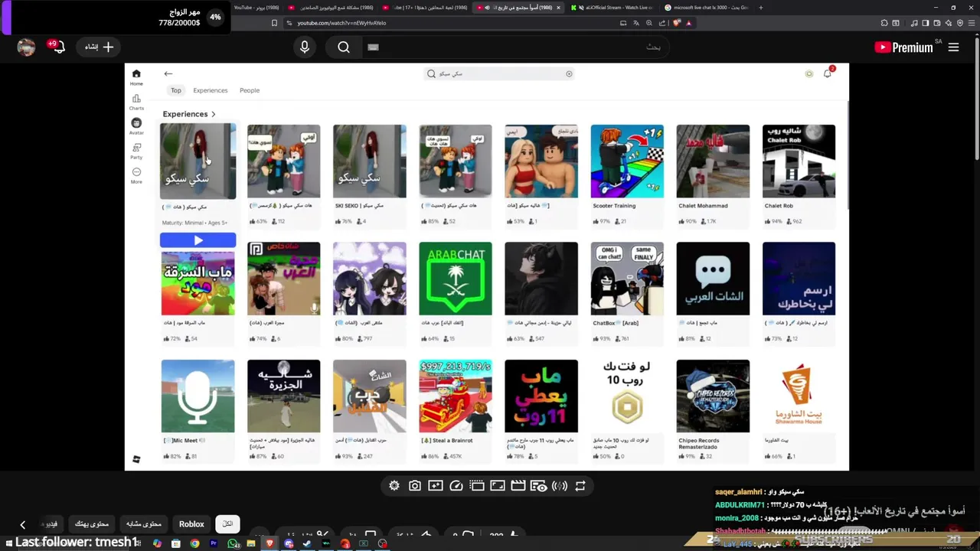The image size is (980, 551).
Task: Click the Premiere Pro icon in taskbar
Action: tap(214, 544)
